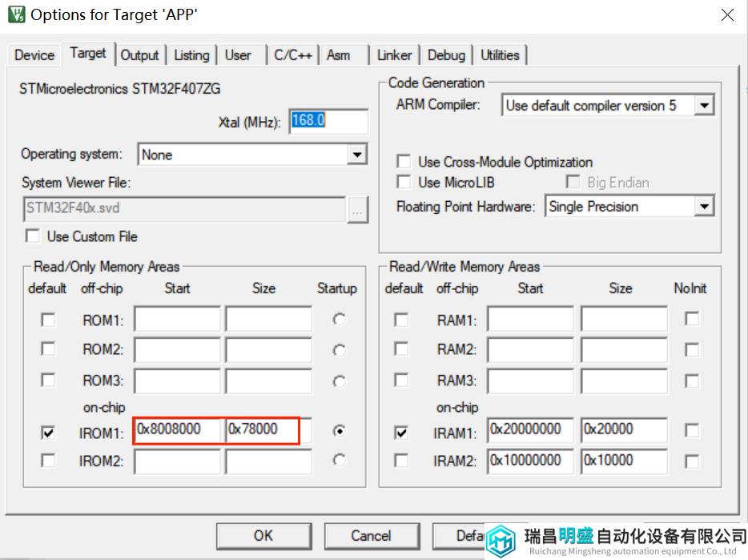The image size is (748, 560).
Task: Enable Use Cross-Module Optimization
Action: tap(404, 161)
